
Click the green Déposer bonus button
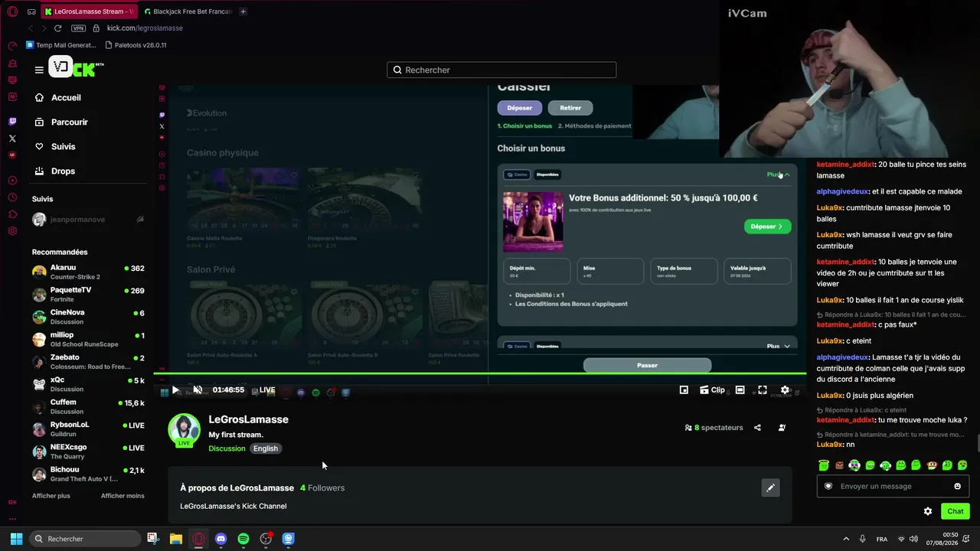767,227
